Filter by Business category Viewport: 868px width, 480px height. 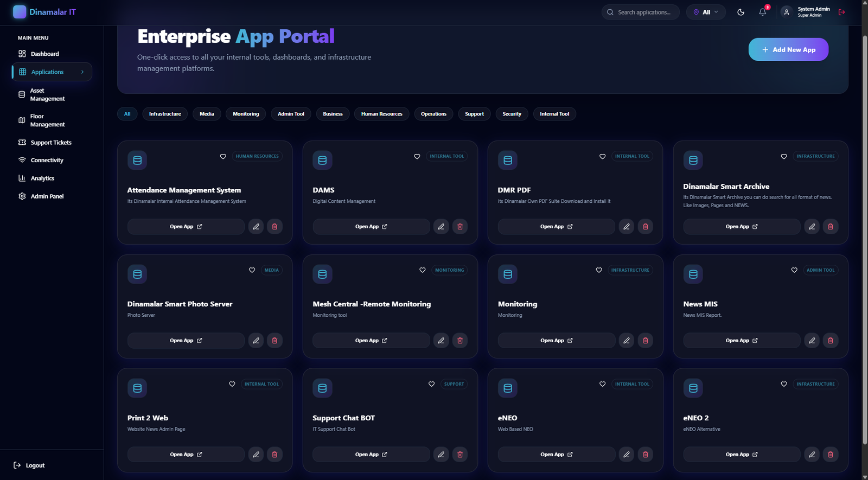pos(333,114)
